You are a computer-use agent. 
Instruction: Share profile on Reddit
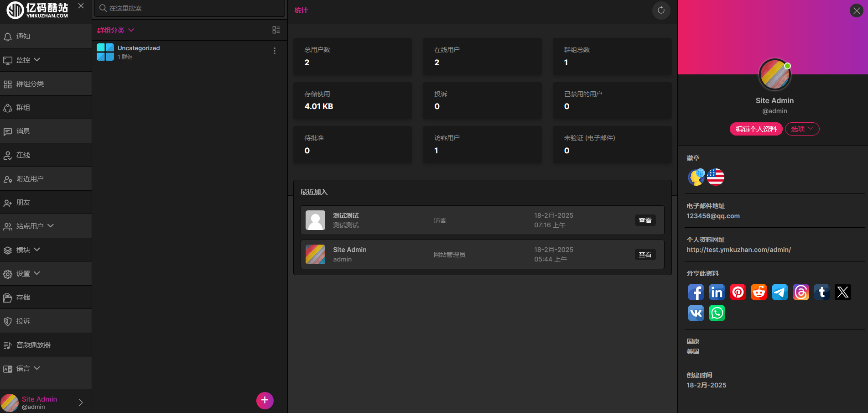(x=759, y=292)
